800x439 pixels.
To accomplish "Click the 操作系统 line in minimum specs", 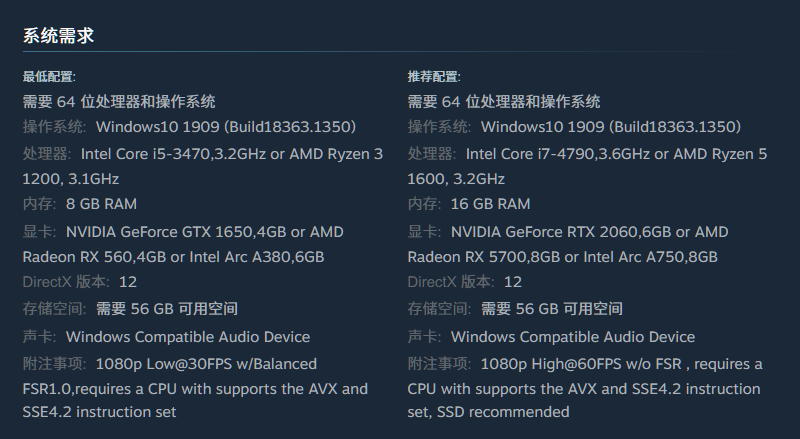I will coord(189,127).
